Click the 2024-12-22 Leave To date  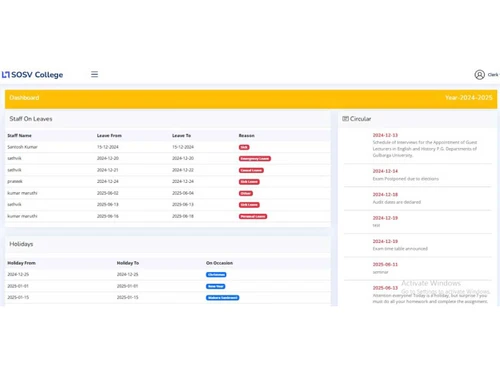point(183,170)
